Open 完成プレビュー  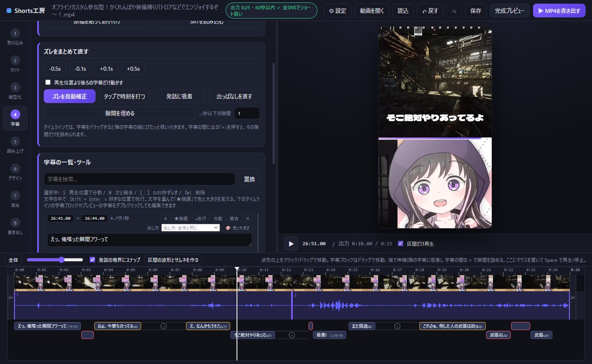pos(510,11)
